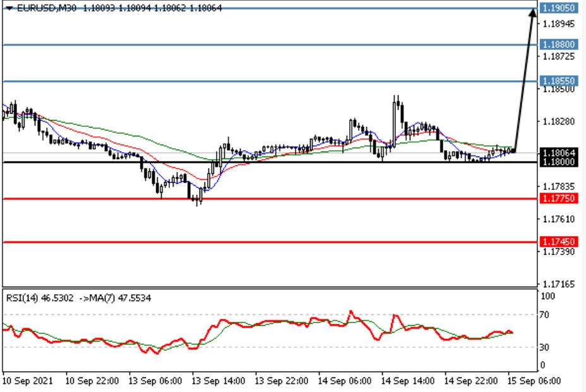Screen dimensions: 586x392
Task: Select the red horizontal line at 1.17450
Action: [270, 242]
